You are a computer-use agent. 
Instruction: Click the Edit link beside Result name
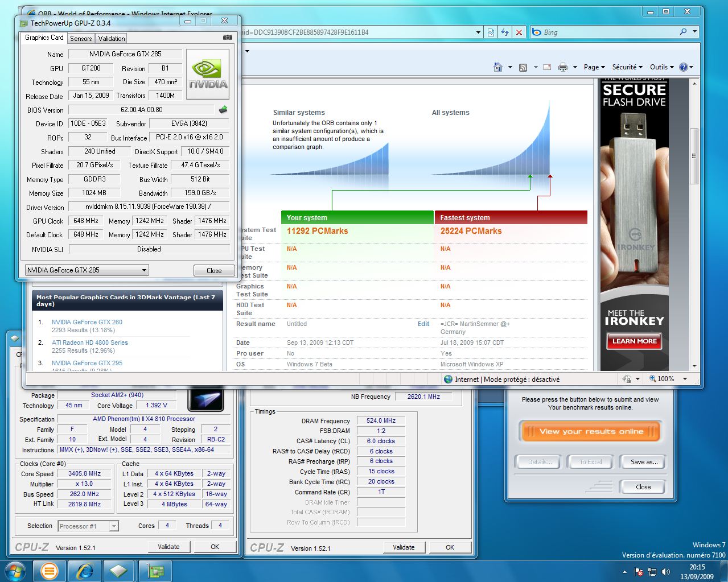tap(423, 324)
